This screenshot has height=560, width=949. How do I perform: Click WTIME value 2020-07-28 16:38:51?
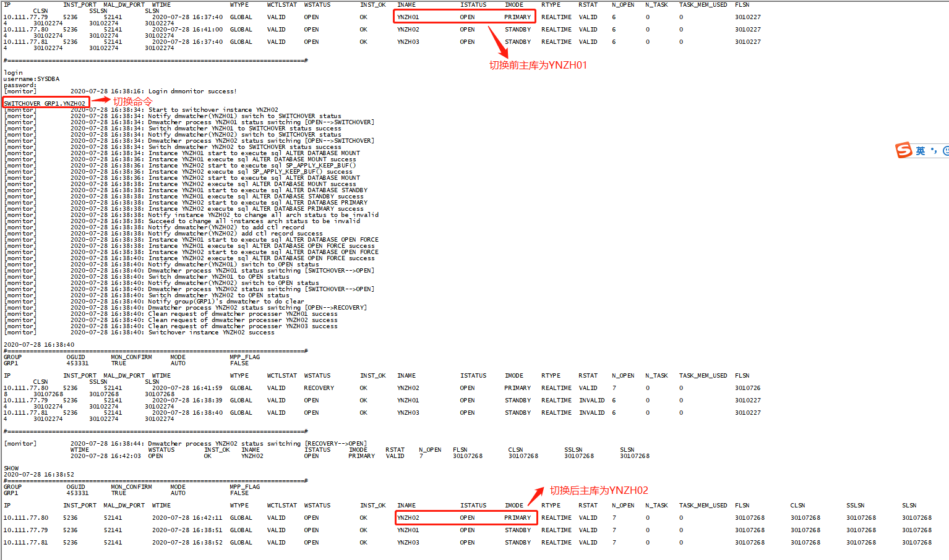(187, 530)
